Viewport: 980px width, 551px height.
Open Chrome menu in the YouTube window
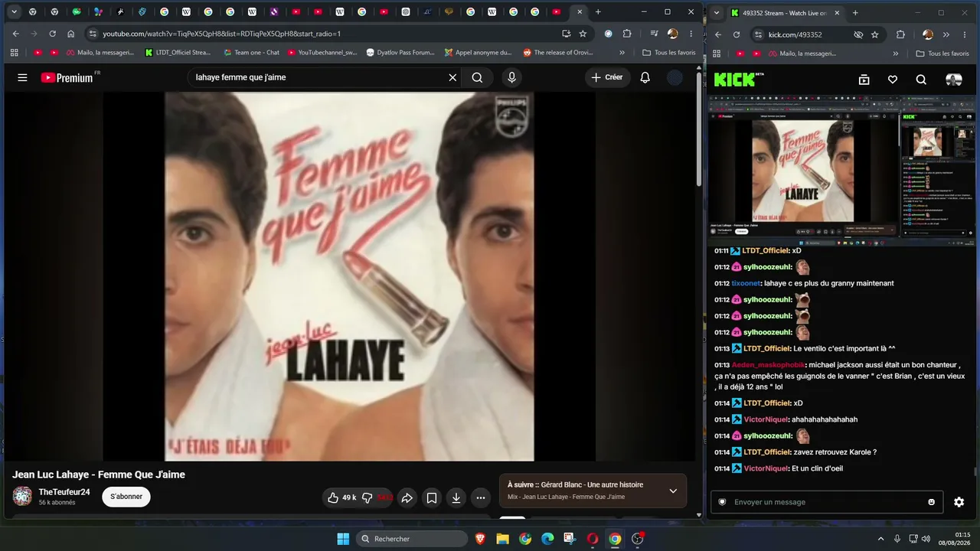pos(691,34)
